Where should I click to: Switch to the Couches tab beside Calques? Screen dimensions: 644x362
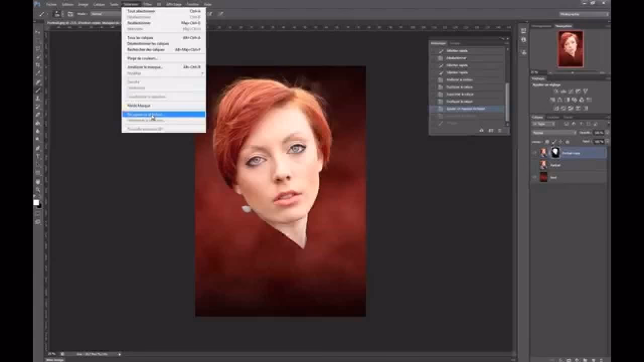click(553, 117)
